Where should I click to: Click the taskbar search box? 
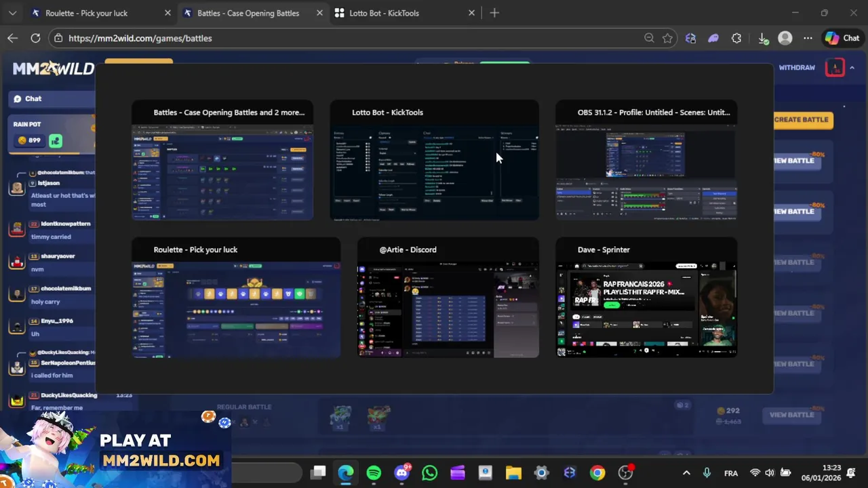point(267,472)
